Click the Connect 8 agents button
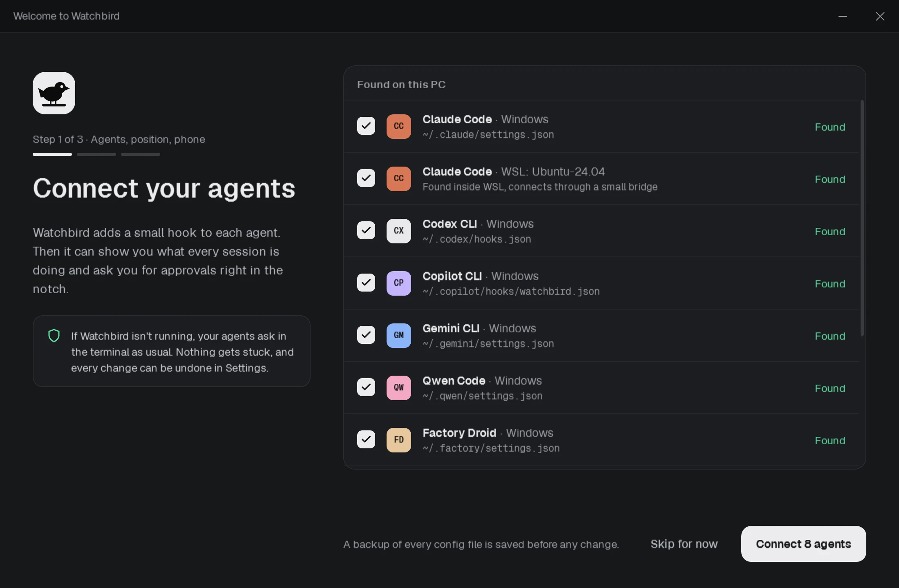The height and width of the screenshot is (588, 899). (x=803, y=544)
